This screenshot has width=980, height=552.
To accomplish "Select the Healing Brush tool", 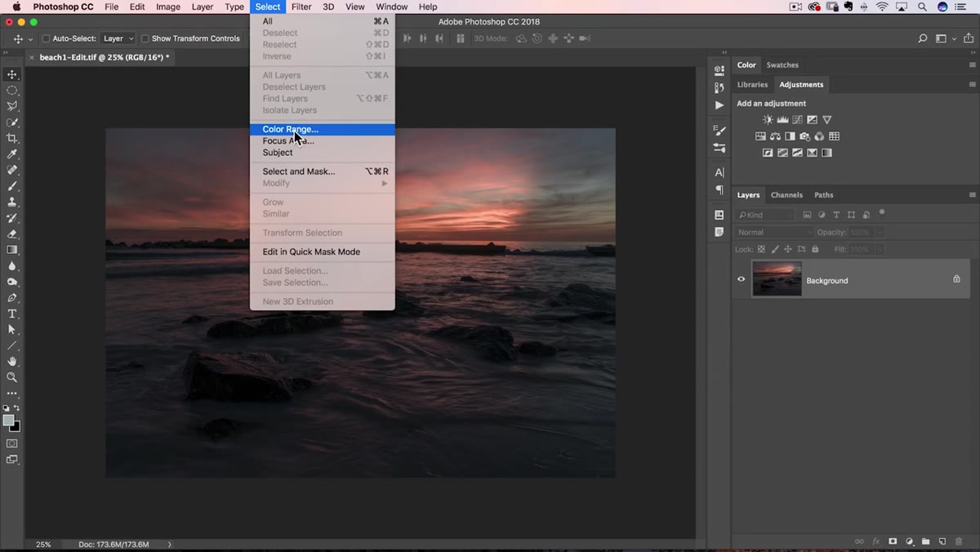I will [12, 170].
